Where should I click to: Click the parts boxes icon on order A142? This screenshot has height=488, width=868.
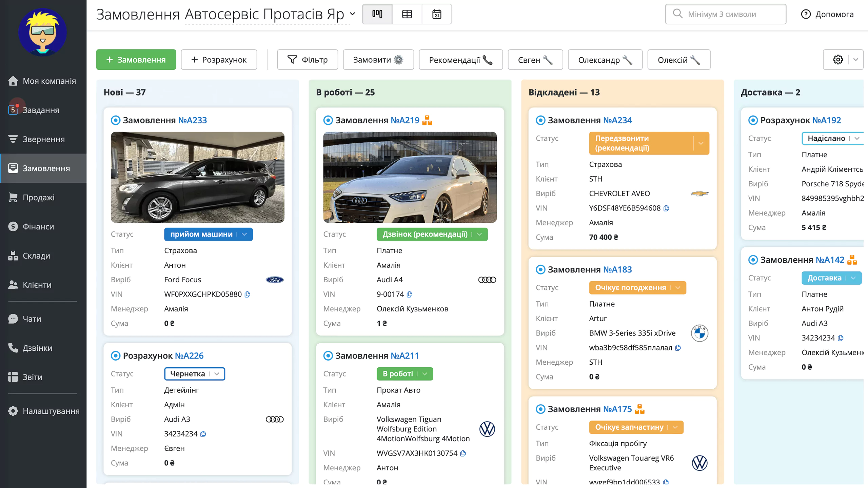[852, 260]
